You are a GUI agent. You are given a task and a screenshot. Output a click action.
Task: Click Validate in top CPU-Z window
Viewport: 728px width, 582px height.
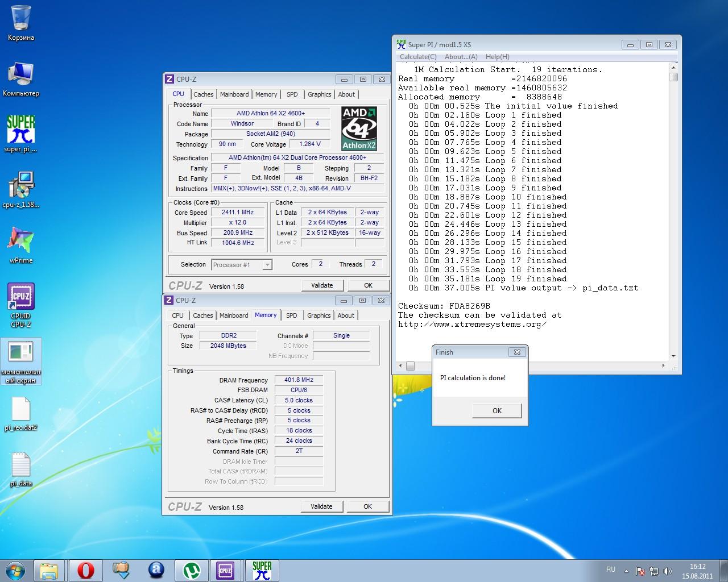[x=322, y=285]
